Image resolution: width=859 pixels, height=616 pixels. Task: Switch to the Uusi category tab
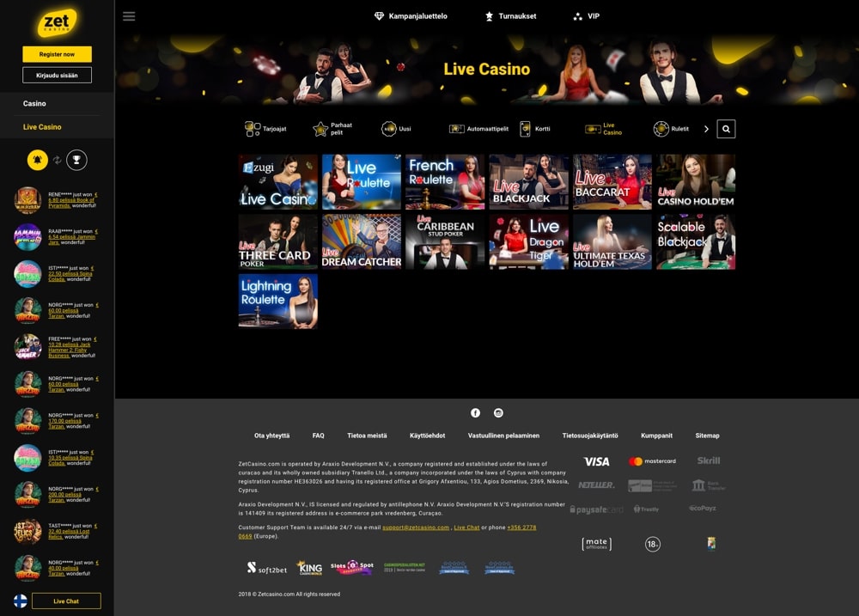click(396, 129)
